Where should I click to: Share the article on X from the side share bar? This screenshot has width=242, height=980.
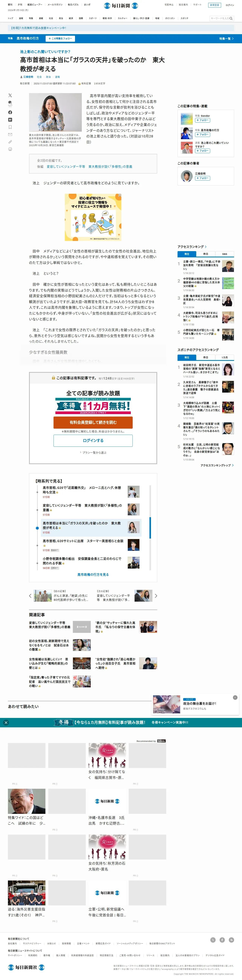pos(10,96)
